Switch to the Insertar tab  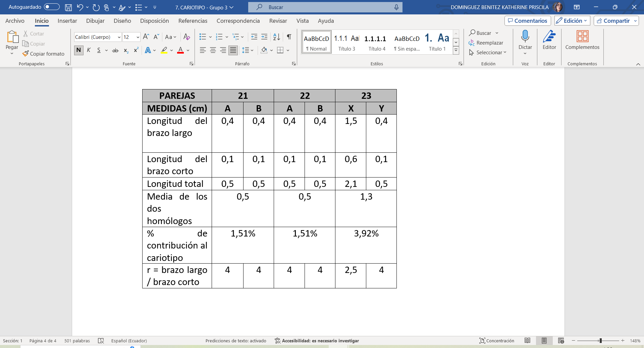[x=67, y=21]
